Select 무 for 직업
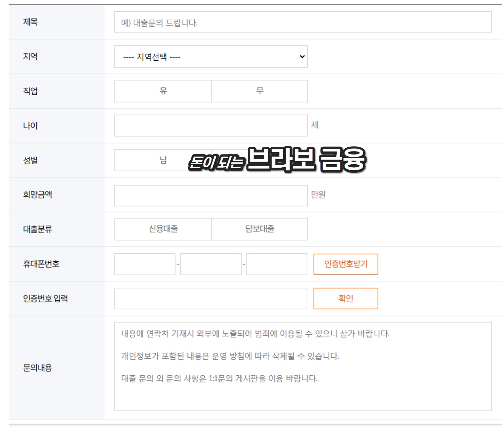The height and width of the screenshot is (427, 504). 259,91
